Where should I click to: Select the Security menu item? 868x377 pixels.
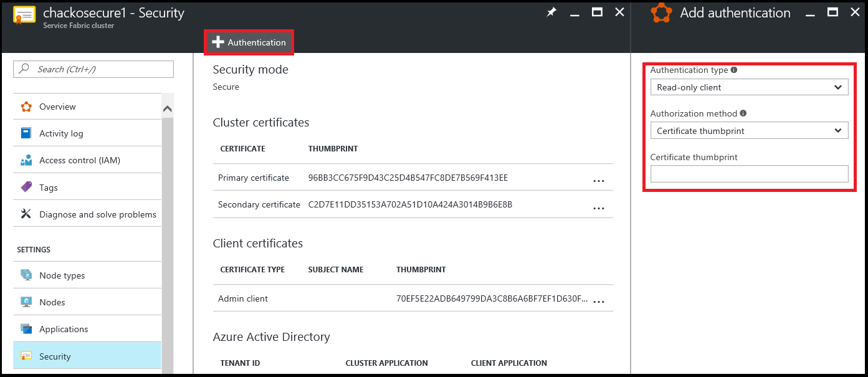(87, 356)
